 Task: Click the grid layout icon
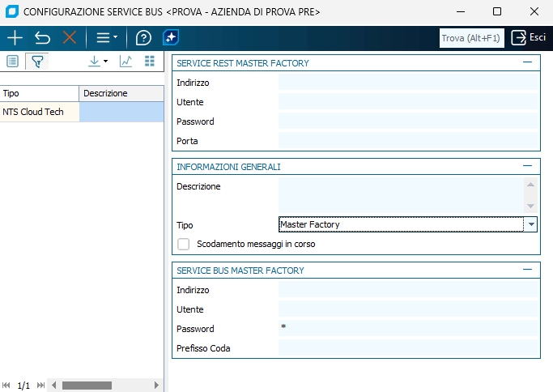point(149,62)
